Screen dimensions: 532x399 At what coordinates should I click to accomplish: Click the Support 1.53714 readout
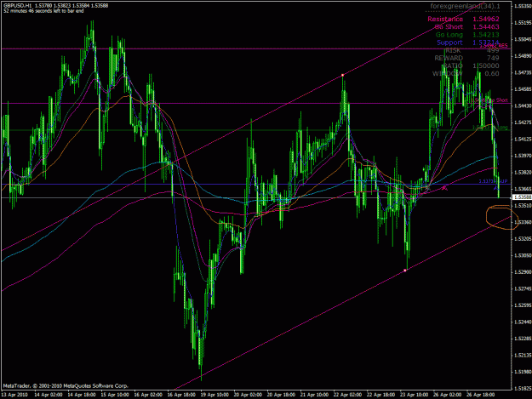point(468,43)
